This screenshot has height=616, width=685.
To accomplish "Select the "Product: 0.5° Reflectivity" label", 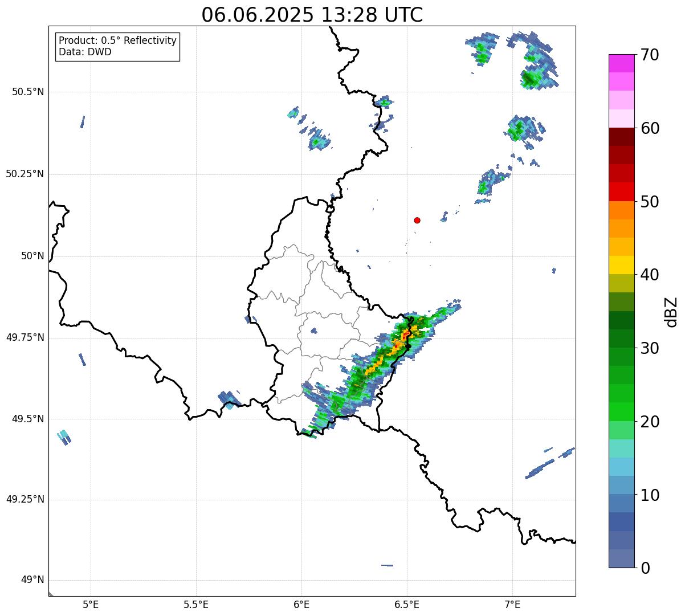I will (x=118, y=41).
